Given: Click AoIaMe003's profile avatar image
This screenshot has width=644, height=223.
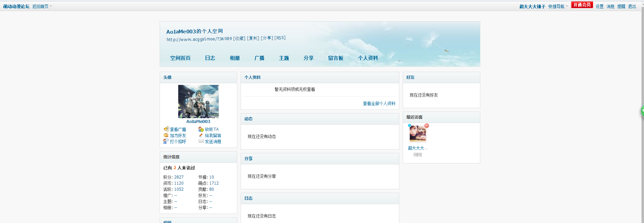Looking at the screenshot, I should tap(198, 101).
